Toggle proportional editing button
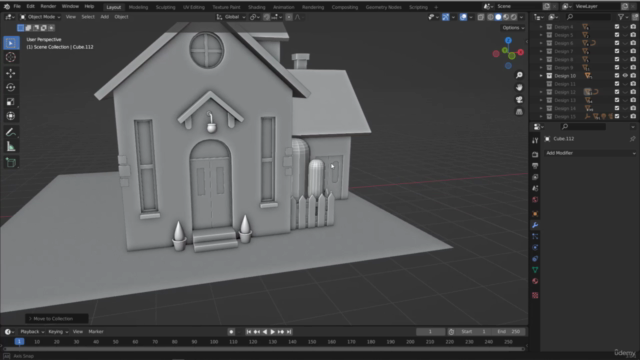The height and width of the screenshot is (360, 640). pyautogui.click(x=289, y=17)
